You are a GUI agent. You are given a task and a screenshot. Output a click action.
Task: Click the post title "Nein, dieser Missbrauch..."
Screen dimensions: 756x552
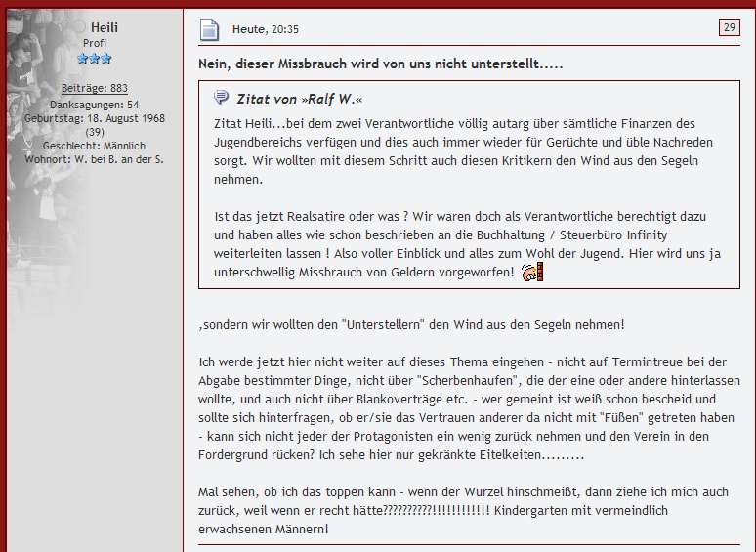[x=381, y=64]
